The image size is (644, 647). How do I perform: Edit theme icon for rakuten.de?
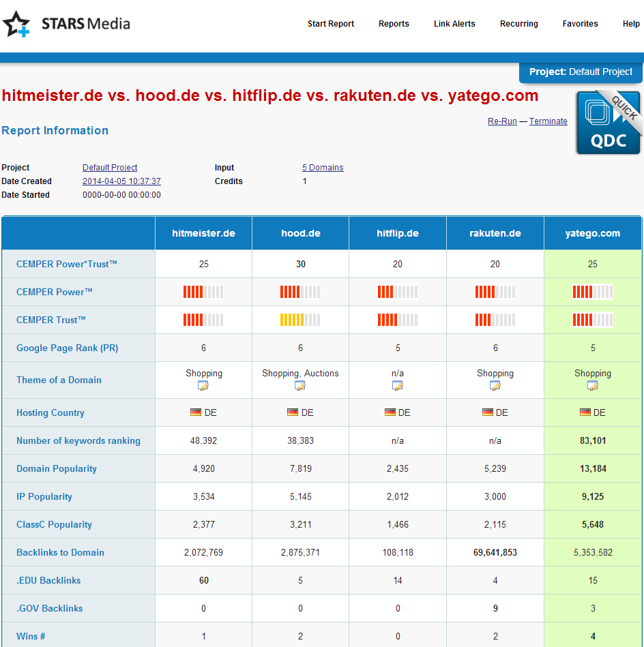(x=495, y=386)
